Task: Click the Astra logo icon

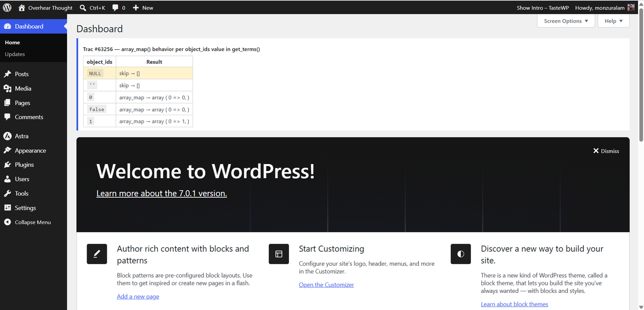Action: coord(7,136)
